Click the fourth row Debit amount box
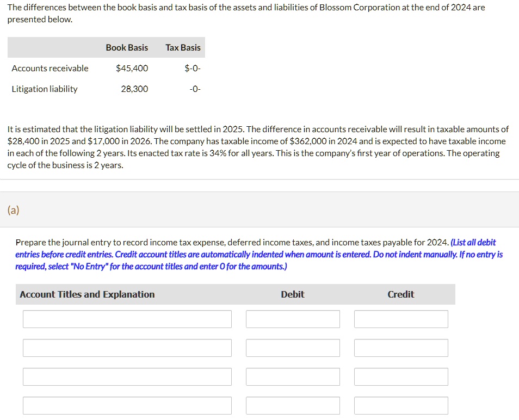Viewport: 519px width, 420px height. pos(293,405)
